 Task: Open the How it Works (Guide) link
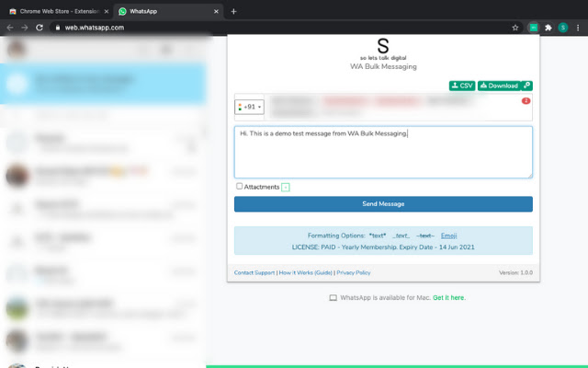click(x=305, y=272)
